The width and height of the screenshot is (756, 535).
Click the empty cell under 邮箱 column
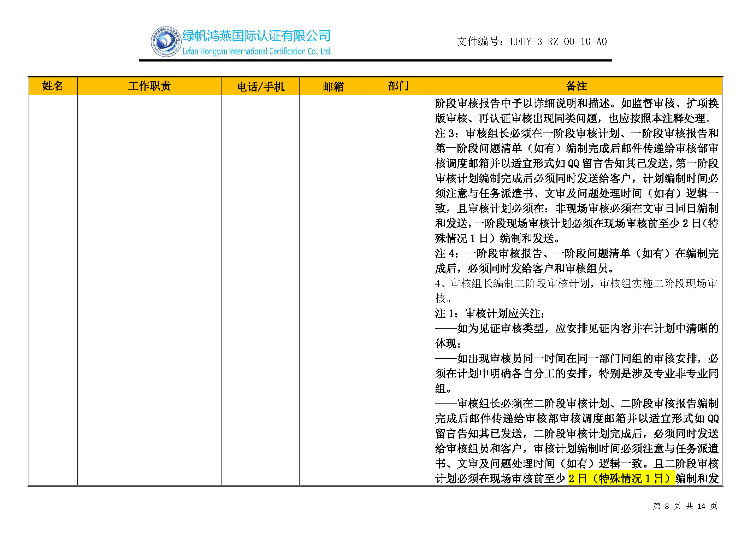pos(333,290)
